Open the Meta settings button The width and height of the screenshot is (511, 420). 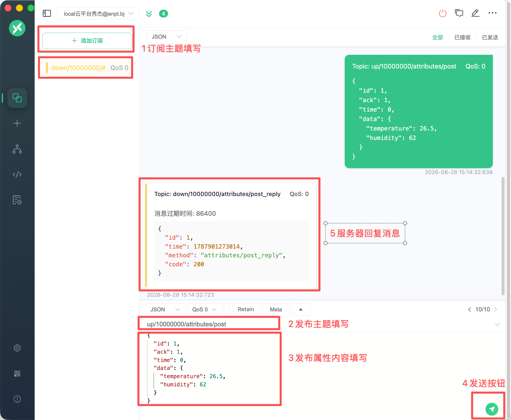point(276,309)
